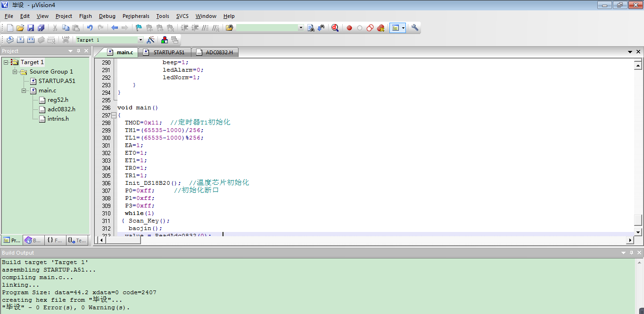Click the Build target icon
This screenshot has height=314, width=644.
click(x=20, y=40)
